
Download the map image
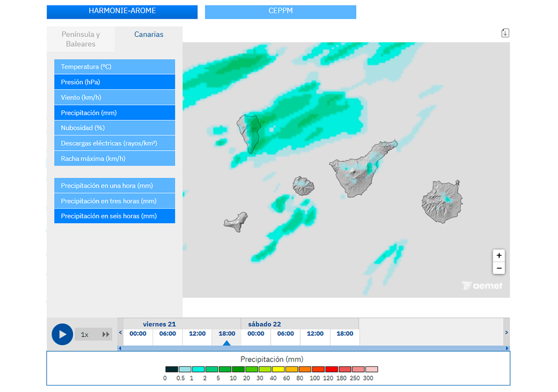505,33
